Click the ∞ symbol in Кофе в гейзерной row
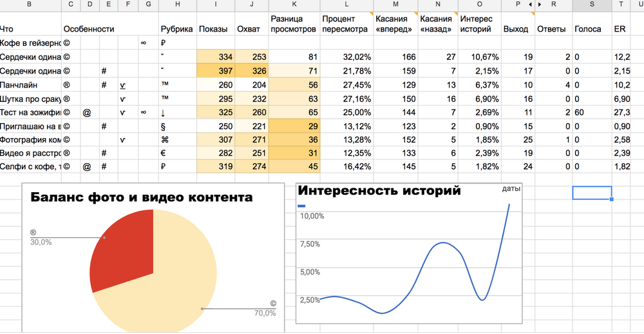 (143, 43)
